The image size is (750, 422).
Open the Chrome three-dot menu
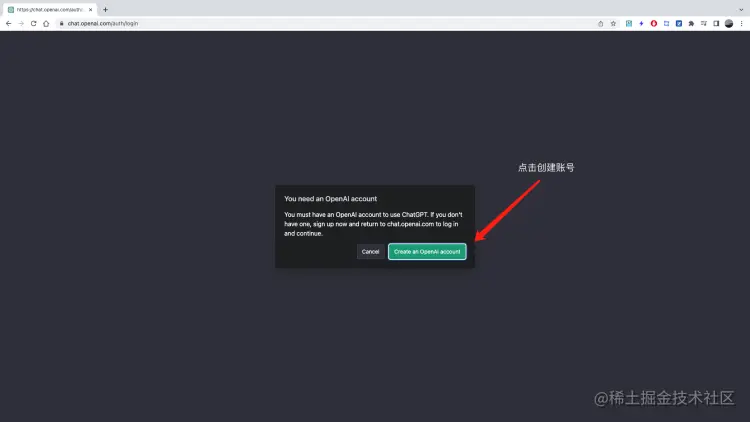pyautogui.click(x=741, y=23)
